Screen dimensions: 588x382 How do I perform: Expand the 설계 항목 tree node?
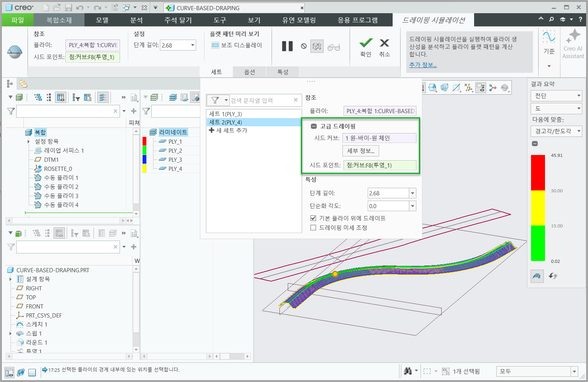(x=11, y=279)
